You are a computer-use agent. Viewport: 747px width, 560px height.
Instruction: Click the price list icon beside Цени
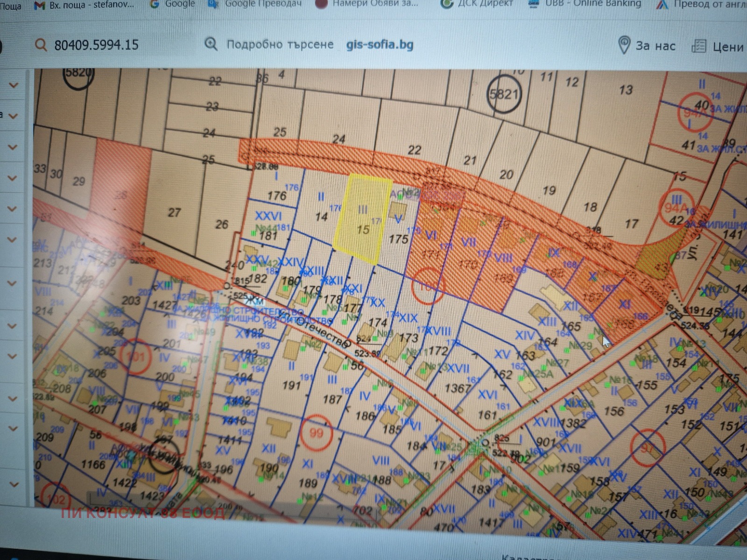(698, 46)
